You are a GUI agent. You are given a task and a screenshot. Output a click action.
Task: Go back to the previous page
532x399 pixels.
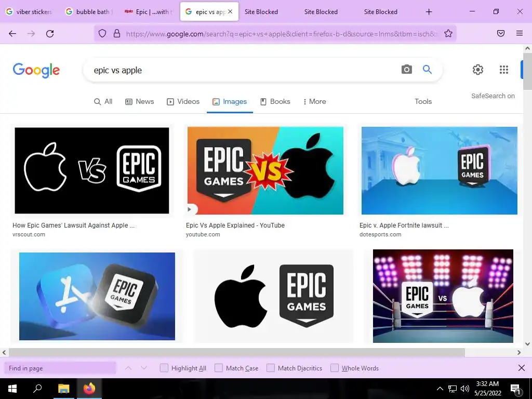pyautogui.click(x=12, y=33)
